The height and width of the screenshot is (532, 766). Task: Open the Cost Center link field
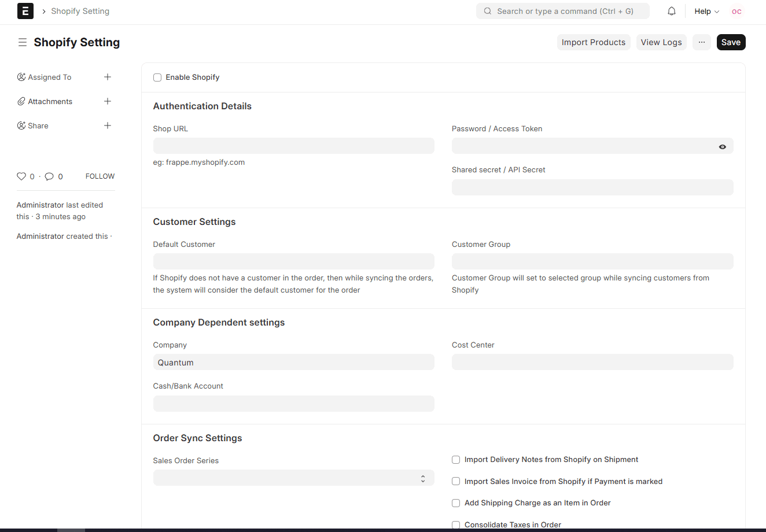coord(592,362)
